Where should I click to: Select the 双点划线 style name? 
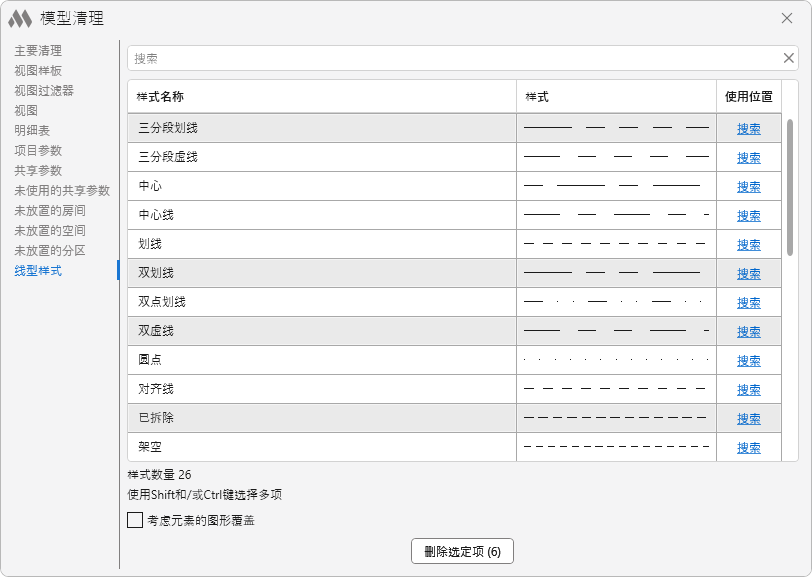tap(162, 302)
